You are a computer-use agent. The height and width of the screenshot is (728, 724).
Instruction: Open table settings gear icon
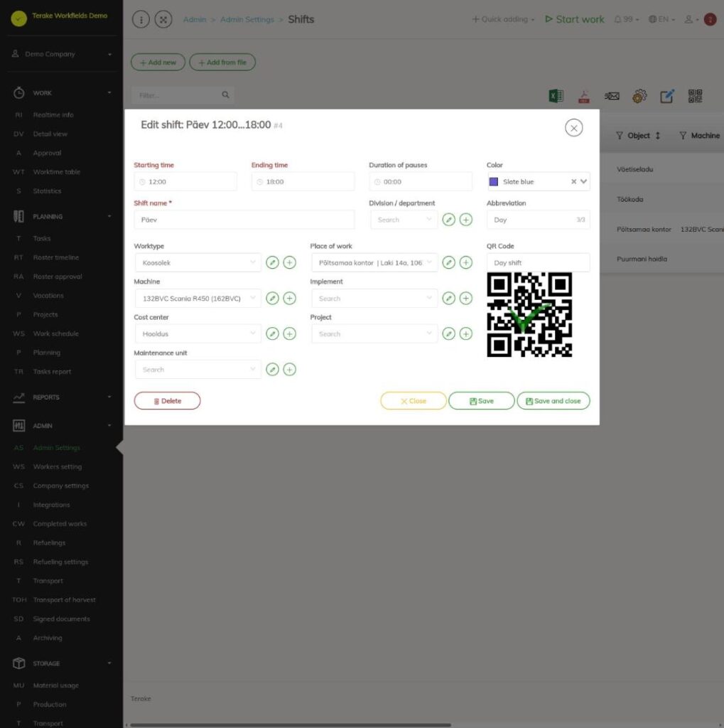639,96
